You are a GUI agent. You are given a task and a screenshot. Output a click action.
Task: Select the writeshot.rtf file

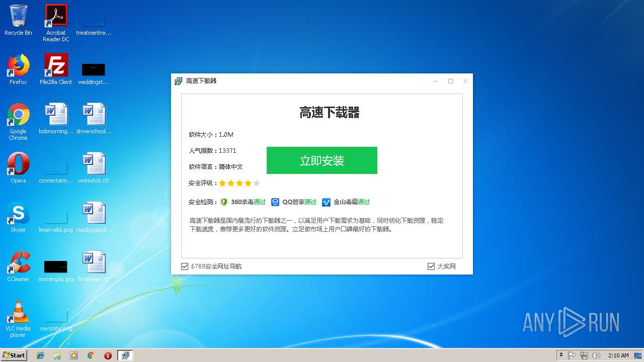[94, 168]
